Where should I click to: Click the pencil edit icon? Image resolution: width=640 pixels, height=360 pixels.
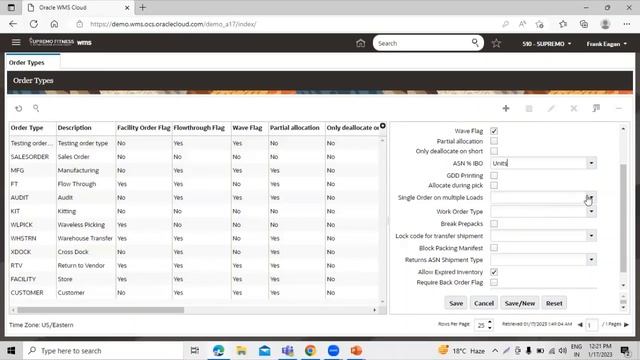pyautogui.click(x=551, y=108)
